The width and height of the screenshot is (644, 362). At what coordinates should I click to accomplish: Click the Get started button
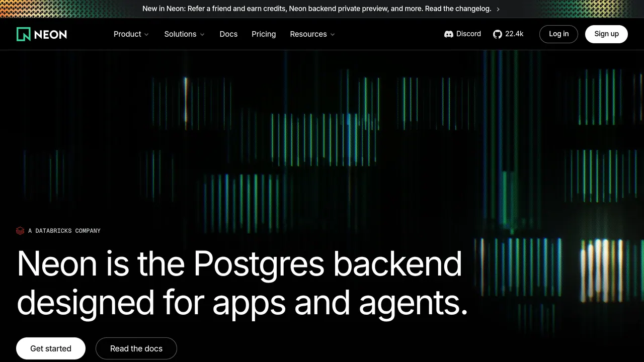click(51, 348)
